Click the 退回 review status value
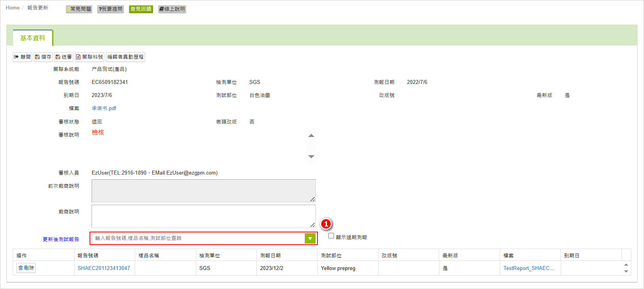This screenshot has height=289, width=644. point(97,122)
